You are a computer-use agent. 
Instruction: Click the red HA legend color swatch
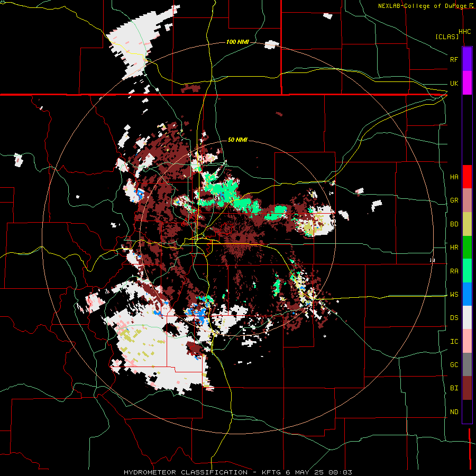tap(467, 177)
